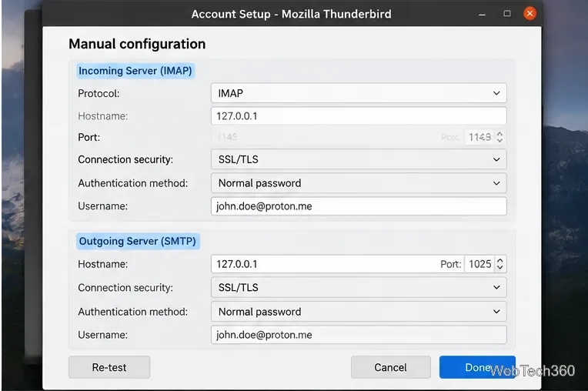Click the incoming Hostname field 127.0.0.1
This screenshot has height=391, width=588.
pyautogui.click(x=359, y=116)
